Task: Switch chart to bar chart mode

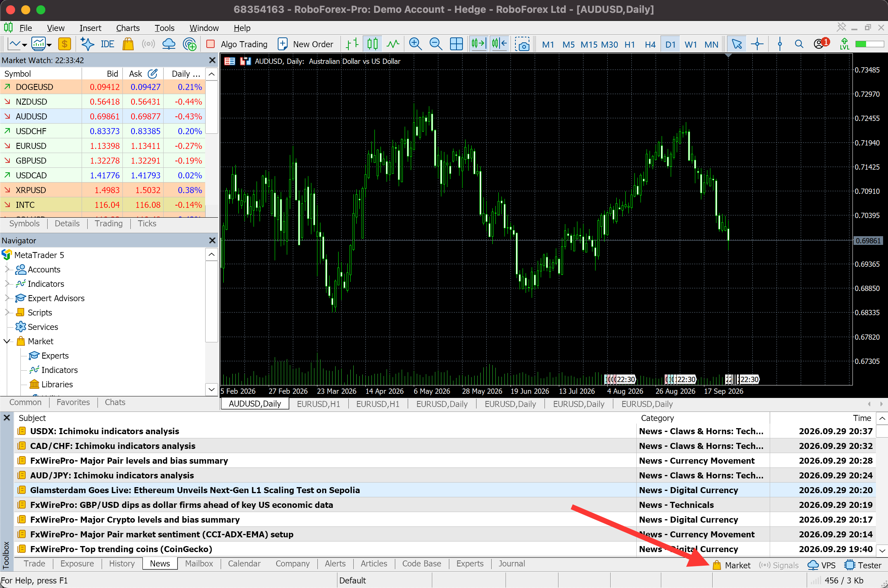Action: click(x=352, y=44)
